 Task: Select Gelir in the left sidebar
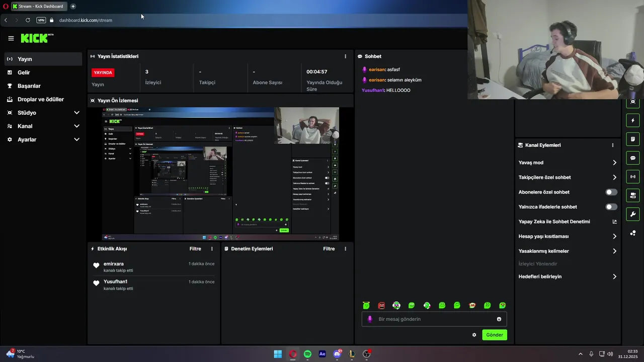coord(43,72)
